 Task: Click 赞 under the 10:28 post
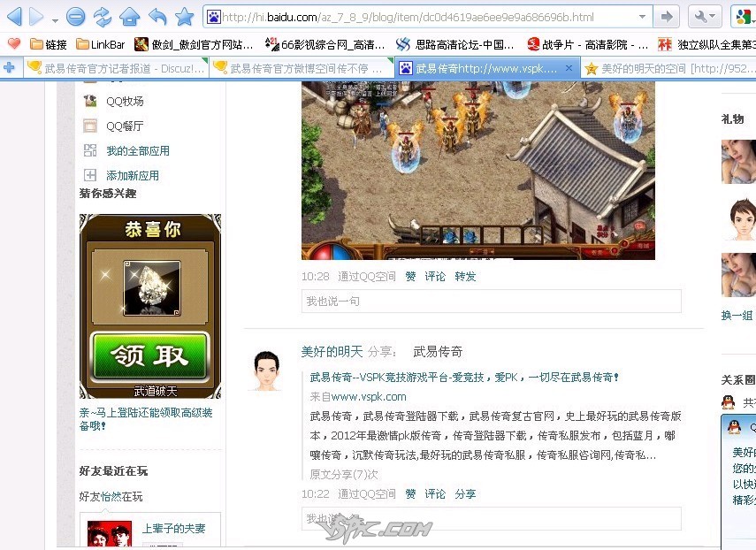[410, 276]
